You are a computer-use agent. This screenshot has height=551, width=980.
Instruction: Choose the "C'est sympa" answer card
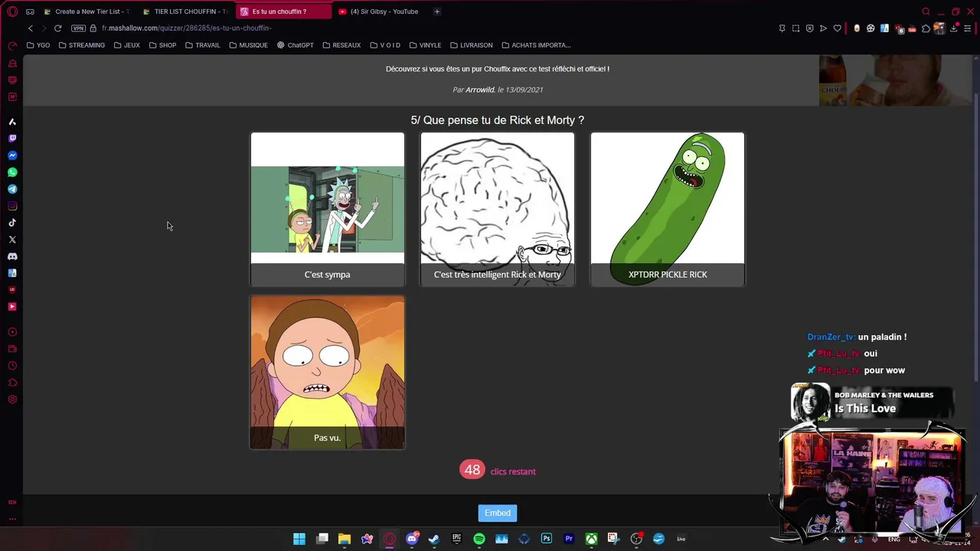328,210
